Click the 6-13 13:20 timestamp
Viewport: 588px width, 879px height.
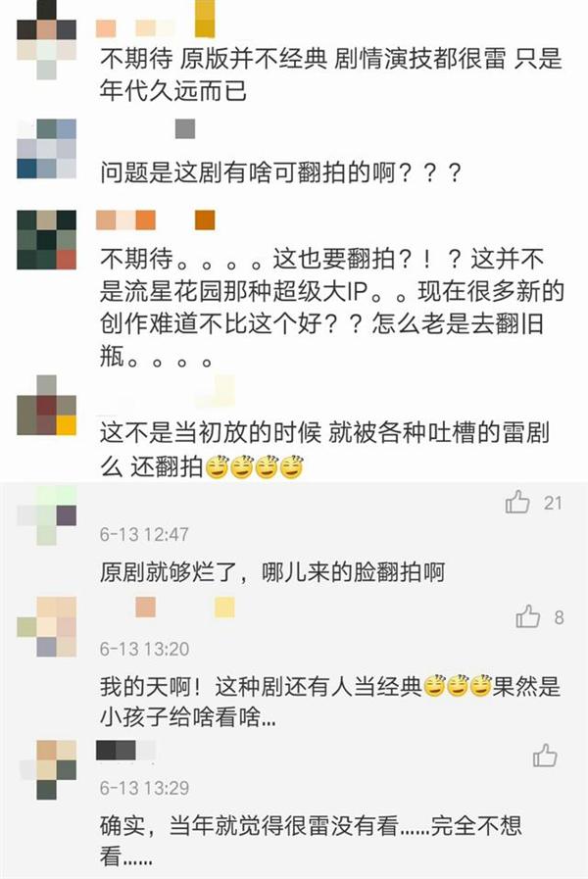coord(145,649)
